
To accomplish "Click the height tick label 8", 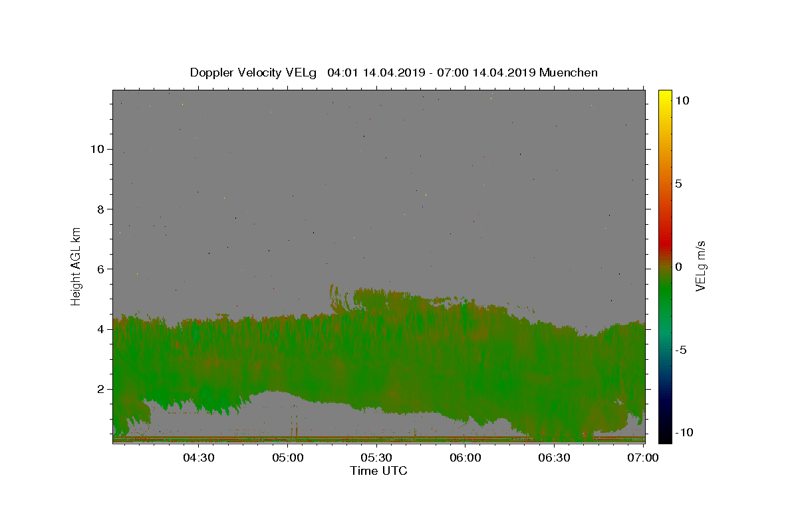I will (x=100, y=209).
